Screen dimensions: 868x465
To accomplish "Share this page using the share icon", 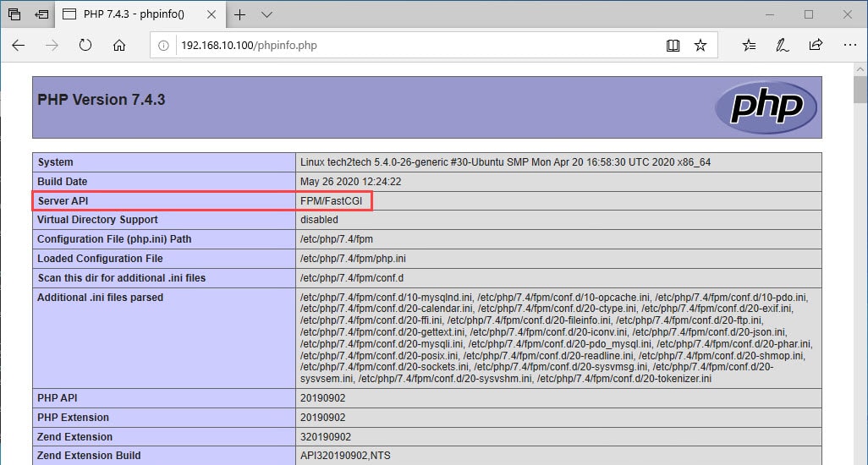I will click(816, 46).
